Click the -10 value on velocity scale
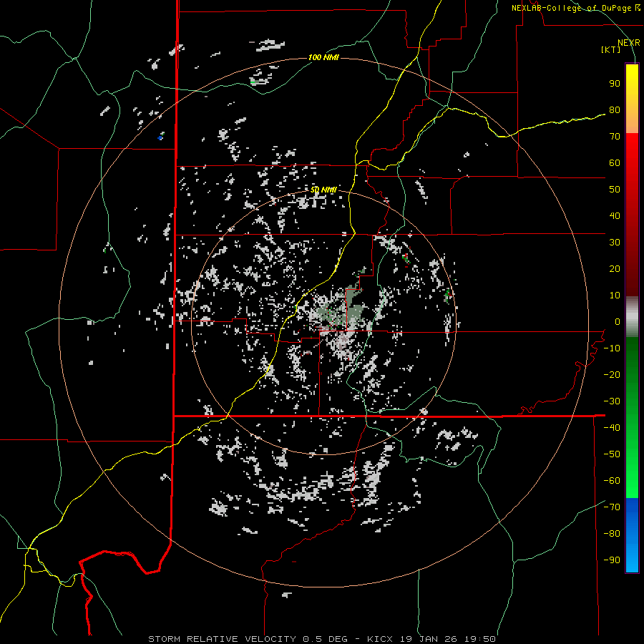The image size is (644, 644). (x=612, y=348)
